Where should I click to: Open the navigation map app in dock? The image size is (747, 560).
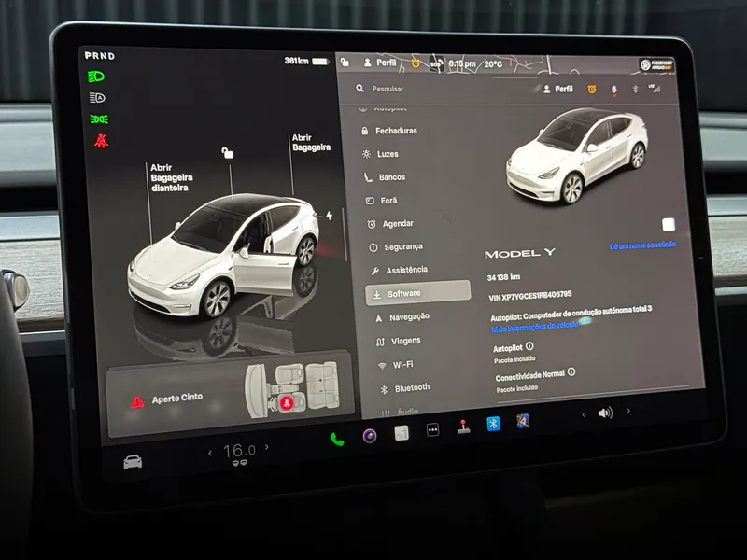(523, 421)
